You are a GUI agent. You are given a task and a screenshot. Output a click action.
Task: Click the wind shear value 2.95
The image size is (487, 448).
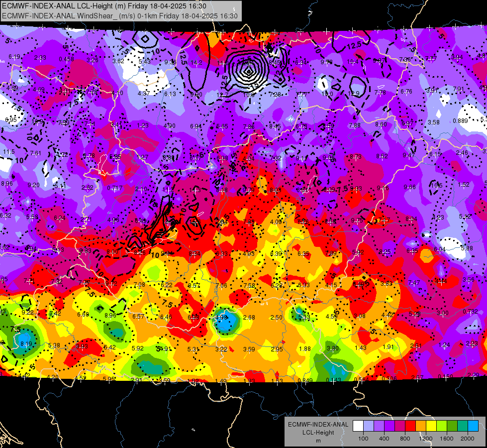277,349
